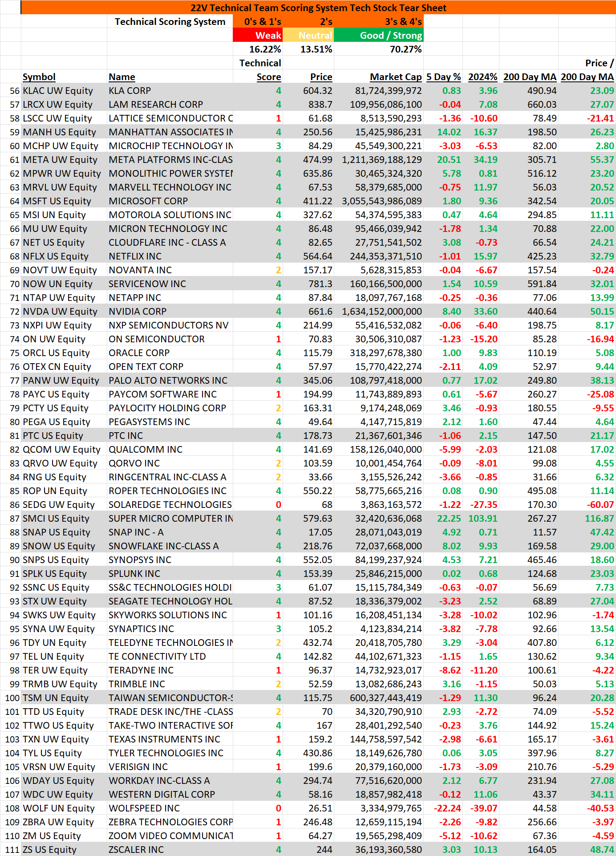The height and width of the screenshot is (856, 616).
Task: Select the orange tear sheet title cell
Action: [318, 8]
